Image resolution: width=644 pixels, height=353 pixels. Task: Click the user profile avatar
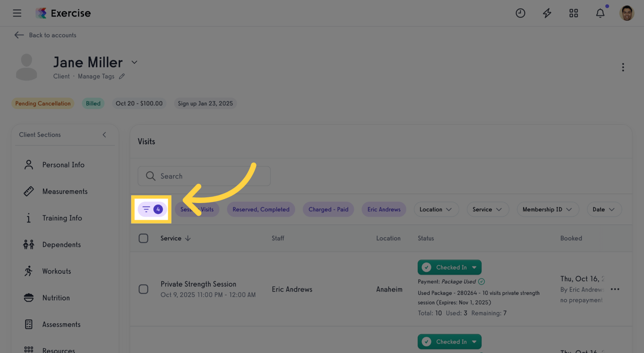coord(627,13)
